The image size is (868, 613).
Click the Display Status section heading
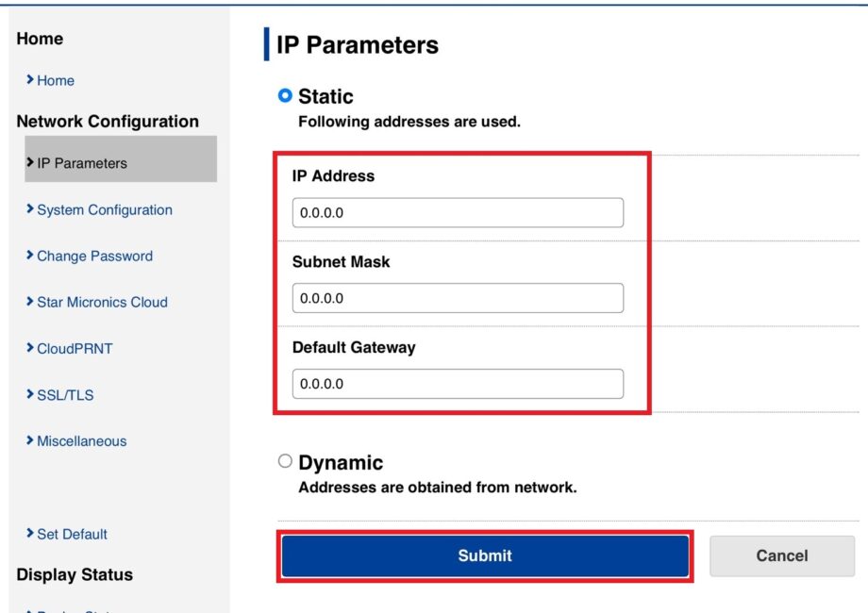75,575
